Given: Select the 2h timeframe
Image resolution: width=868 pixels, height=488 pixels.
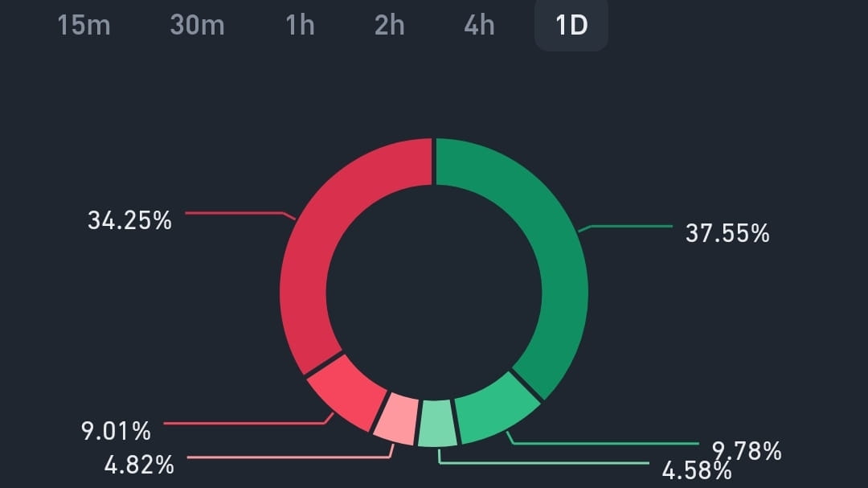Looking at the screenshot, I should [x=389, y=25].
